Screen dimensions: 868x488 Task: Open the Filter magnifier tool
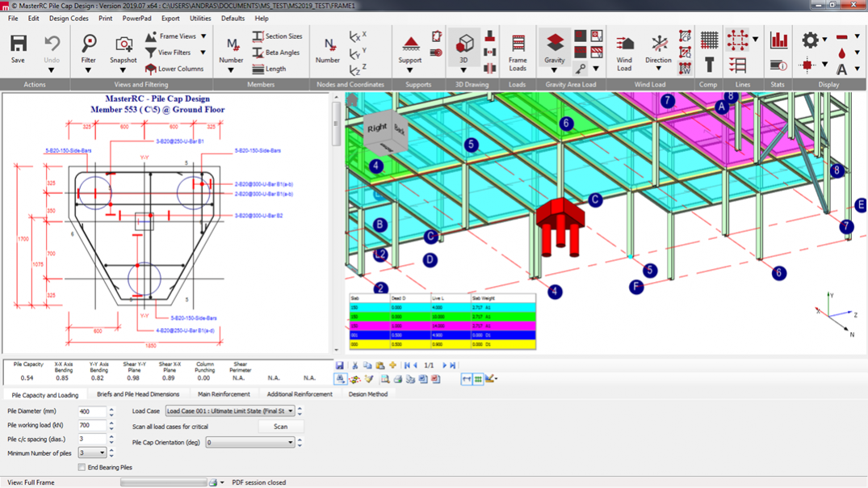click(x=89, y=43)
